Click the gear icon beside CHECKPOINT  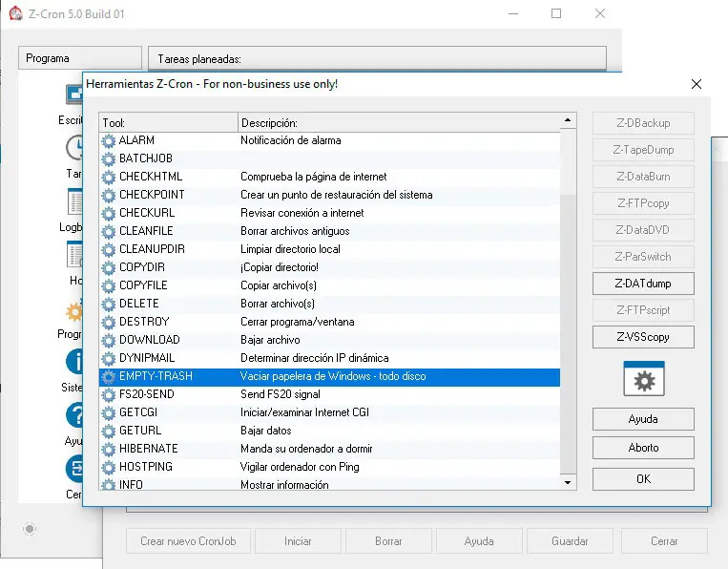[x=108, y=195]
